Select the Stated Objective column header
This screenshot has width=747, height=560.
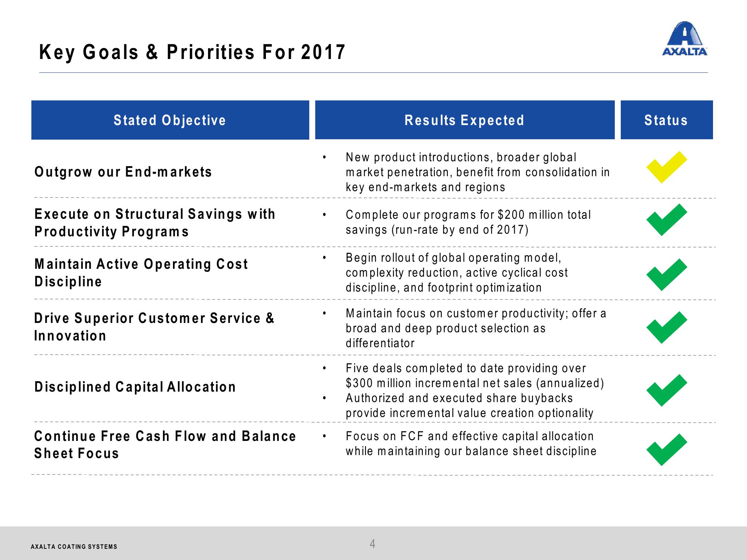coord(170,120)
